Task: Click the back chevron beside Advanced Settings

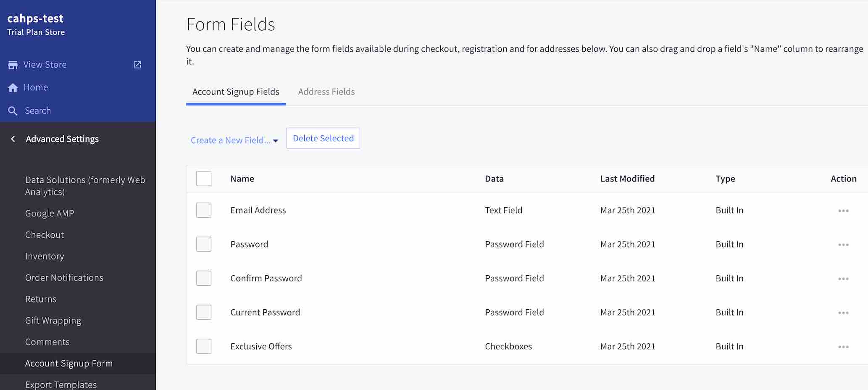Action: click(12, 139)
